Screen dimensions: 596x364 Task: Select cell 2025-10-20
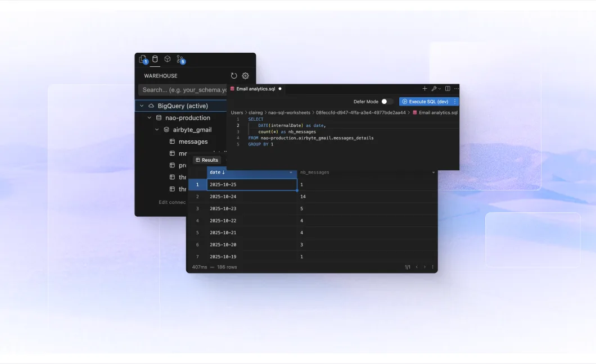click(x=252, y=245)
